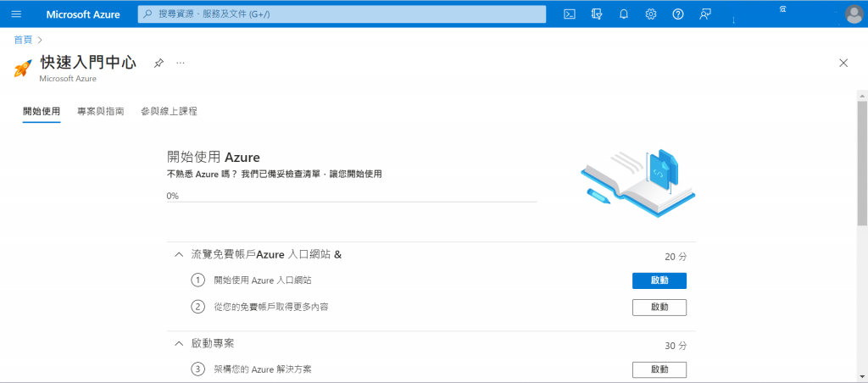Collapse the 啟動專案 section
868x383 pixels.
point(178,344)
